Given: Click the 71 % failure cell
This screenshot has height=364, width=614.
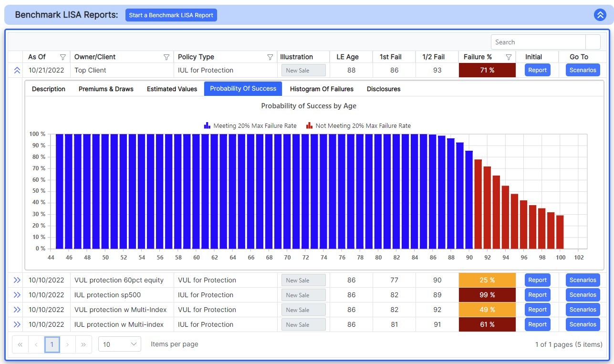Looking at the screenshot, I should pos(487,70).
